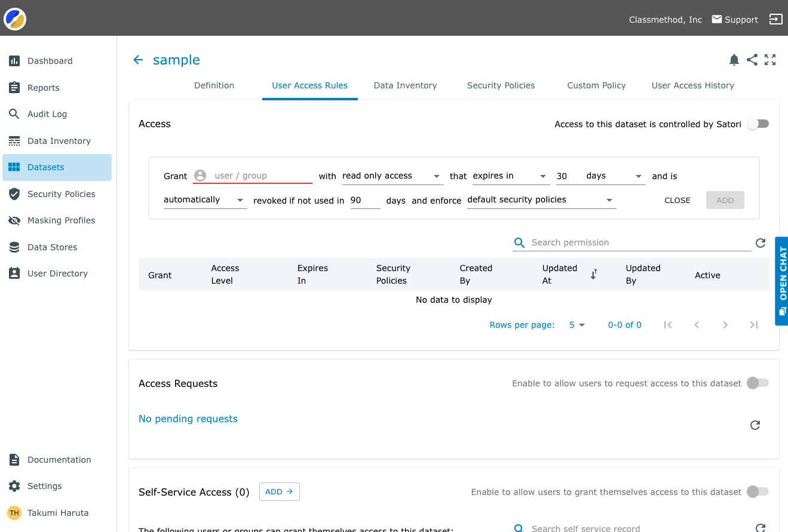Refresh the permissions table
Image resolution: width=788 pixels, height=532 pixels.
pyautogui.click(x=760, y=242)
